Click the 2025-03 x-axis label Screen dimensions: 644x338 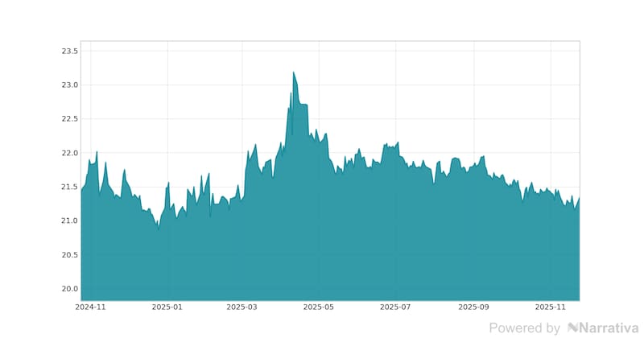click(242, 307)
